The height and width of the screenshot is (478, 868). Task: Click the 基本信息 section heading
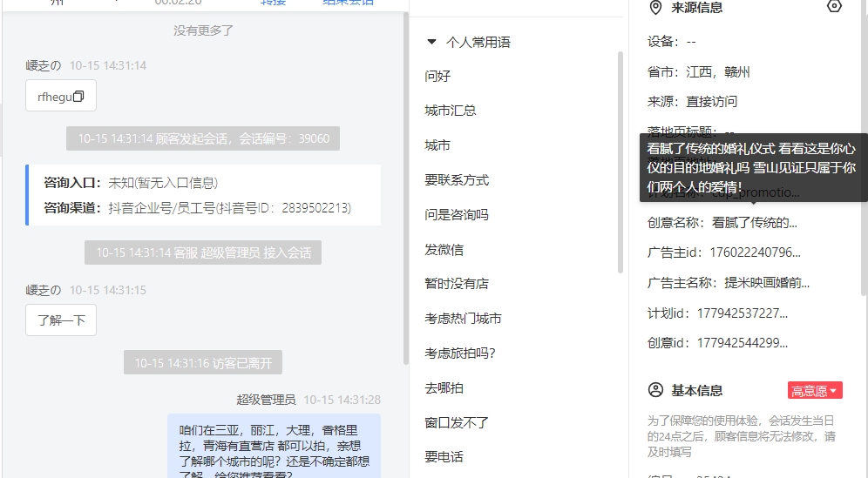click(x=696, y=391)
